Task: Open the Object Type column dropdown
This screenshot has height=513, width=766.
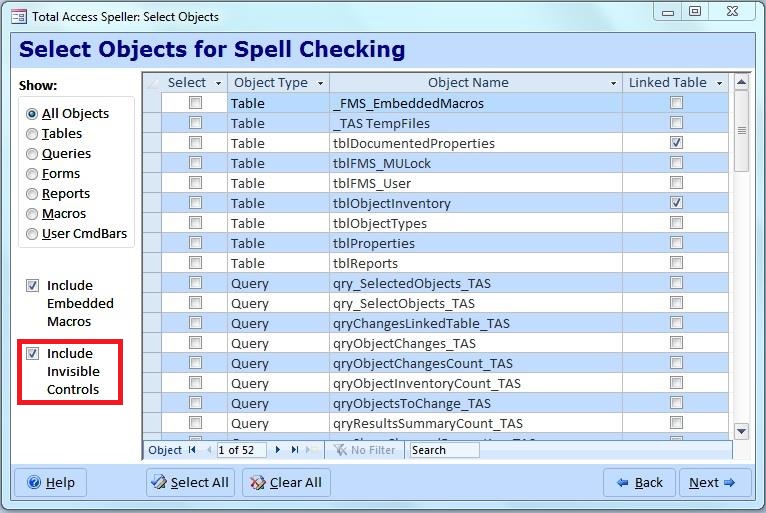Action: (x=320, y=83)
